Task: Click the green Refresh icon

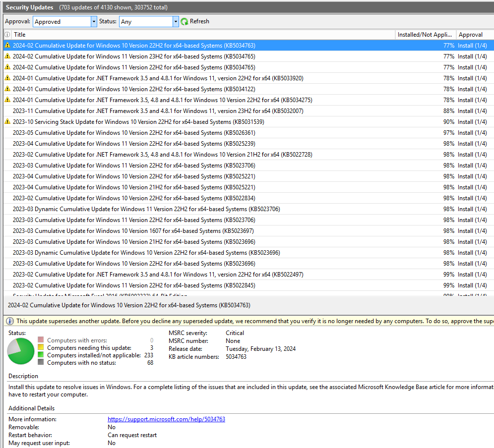Action: tap(185, 21)
